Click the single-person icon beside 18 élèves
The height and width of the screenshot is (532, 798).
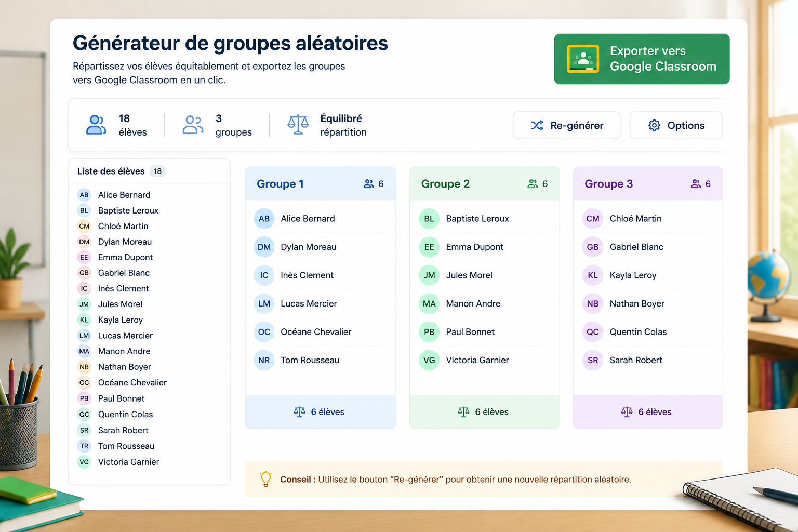pos(96,125)
